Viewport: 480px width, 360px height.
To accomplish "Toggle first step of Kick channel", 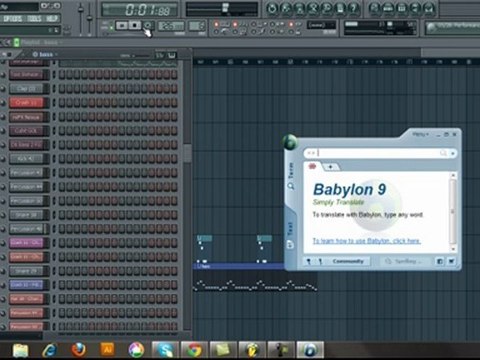I will coord(62,159).
